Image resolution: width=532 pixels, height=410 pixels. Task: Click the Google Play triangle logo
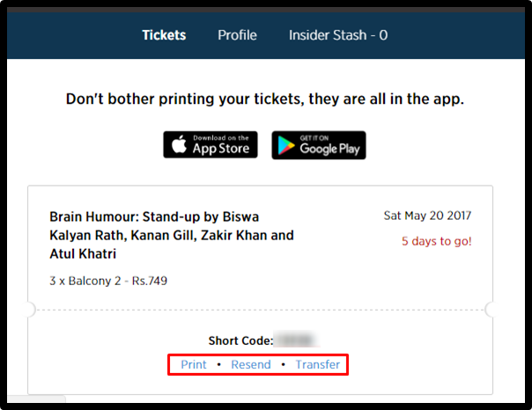tap(286, 145)
